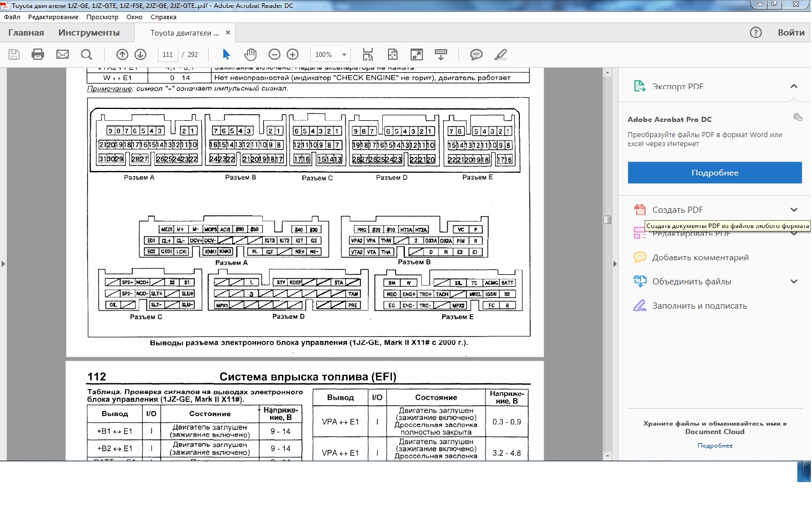Click the fit one full page icon
Image resolution: width=812 pixels, height=508 pixels.
[x=392, y=55]
